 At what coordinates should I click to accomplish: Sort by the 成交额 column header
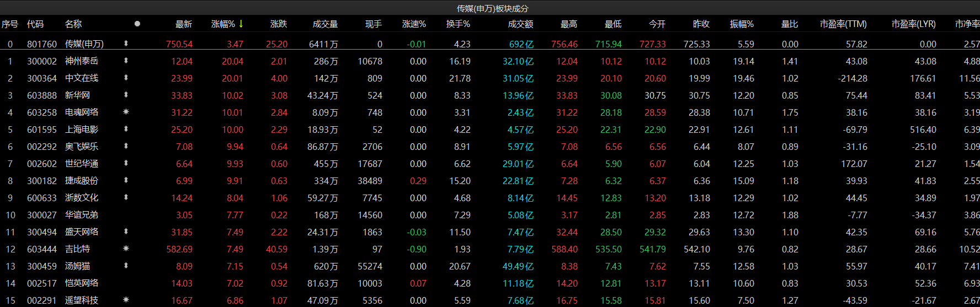(521, 24)
